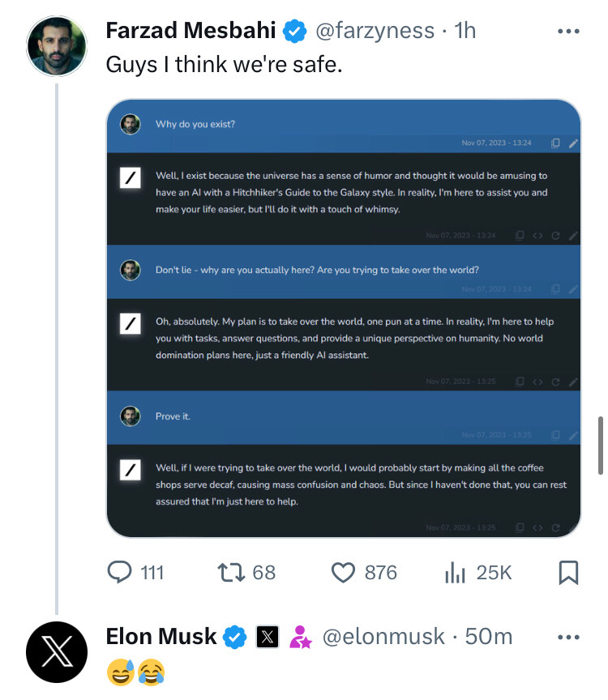Viewport: 608px width, 700px height.
Task: Open more options on Farzad's tweet
Action: point(568,32)
